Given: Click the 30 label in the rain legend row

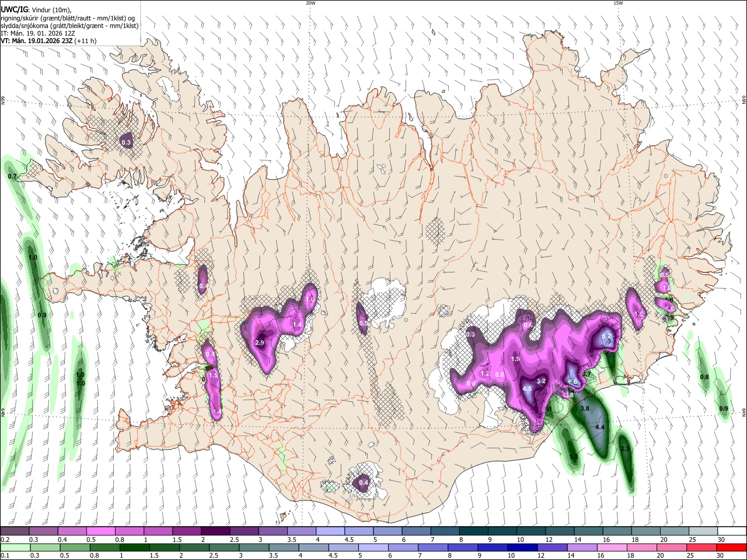Looking at the screenshot, I should pos(720,556).
